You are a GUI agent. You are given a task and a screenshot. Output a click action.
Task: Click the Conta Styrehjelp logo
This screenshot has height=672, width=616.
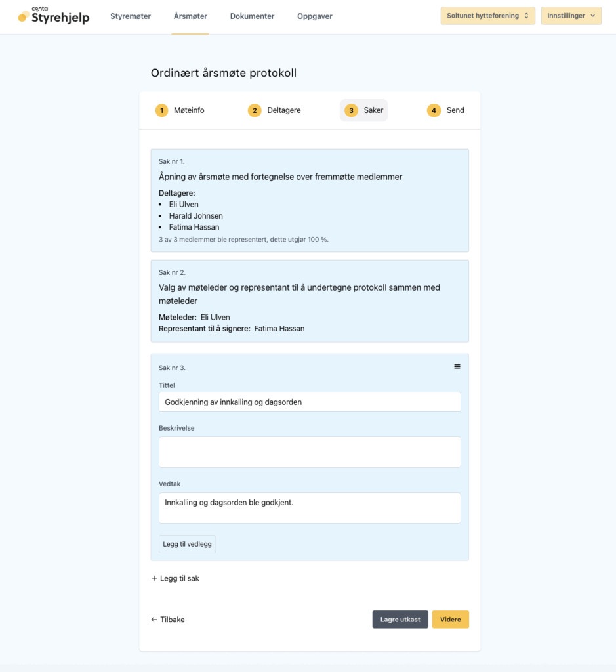point(54,16)
